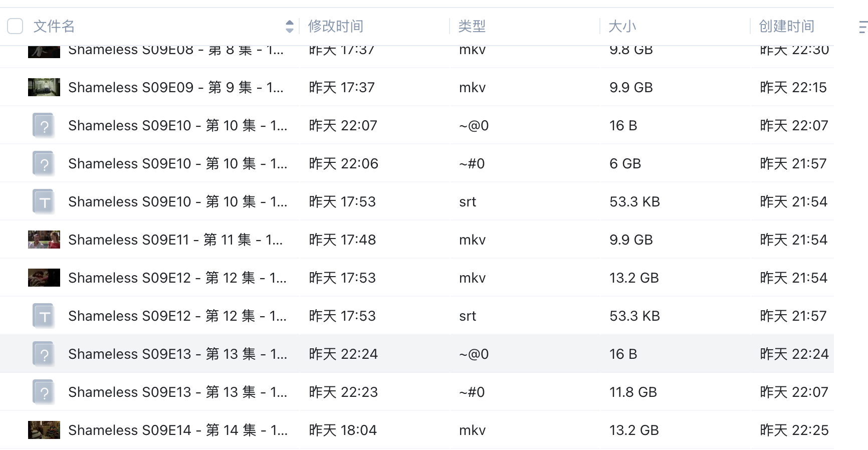Select Shameless S09E12 srt file name

[x=177, y=316]
